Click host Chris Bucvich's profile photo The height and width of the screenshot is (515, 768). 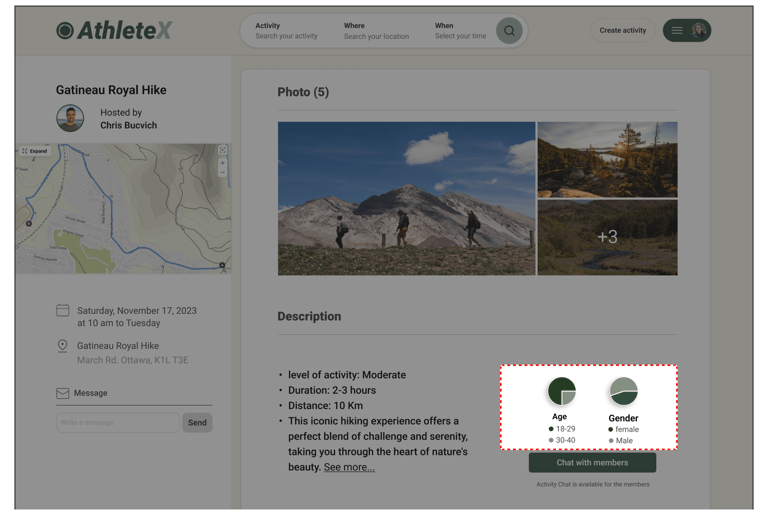pyautogui.click(x=70, y=118)
